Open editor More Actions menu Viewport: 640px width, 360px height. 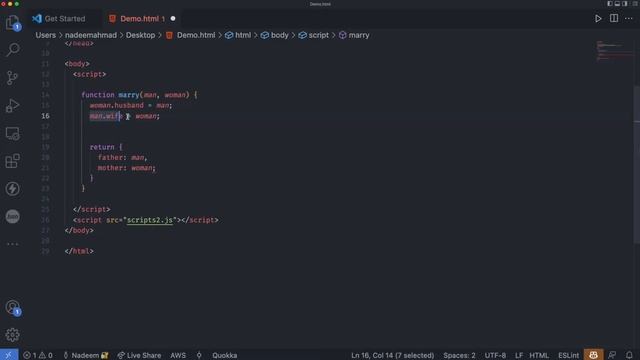click(629, 18)
